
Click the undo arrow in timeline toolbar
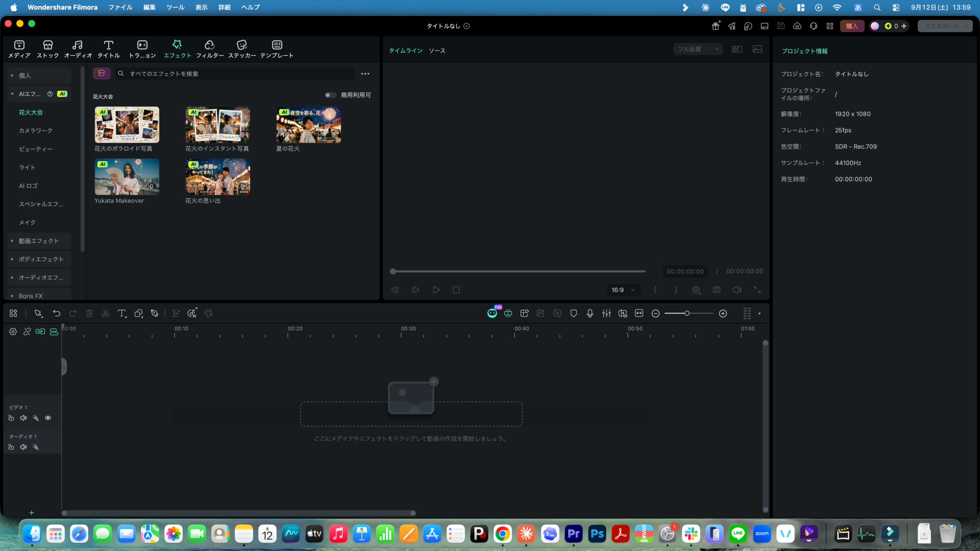tap(57, 313)
